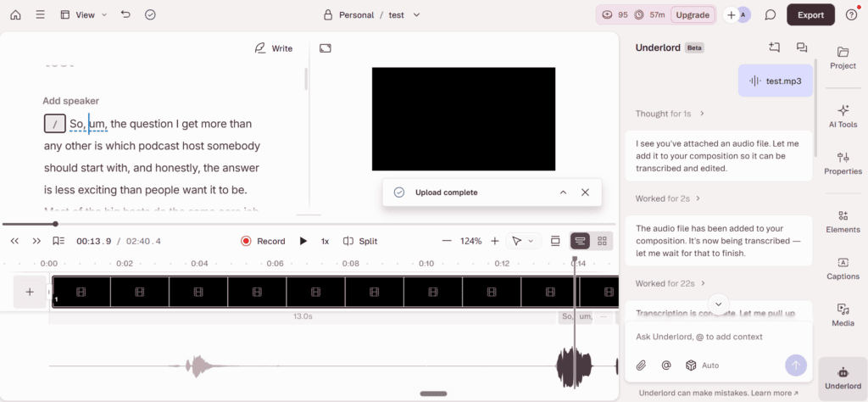This screenshot has width=868, height=402.
Task: Collapse the Upload complete notification
Action: [x=563, y=193]
